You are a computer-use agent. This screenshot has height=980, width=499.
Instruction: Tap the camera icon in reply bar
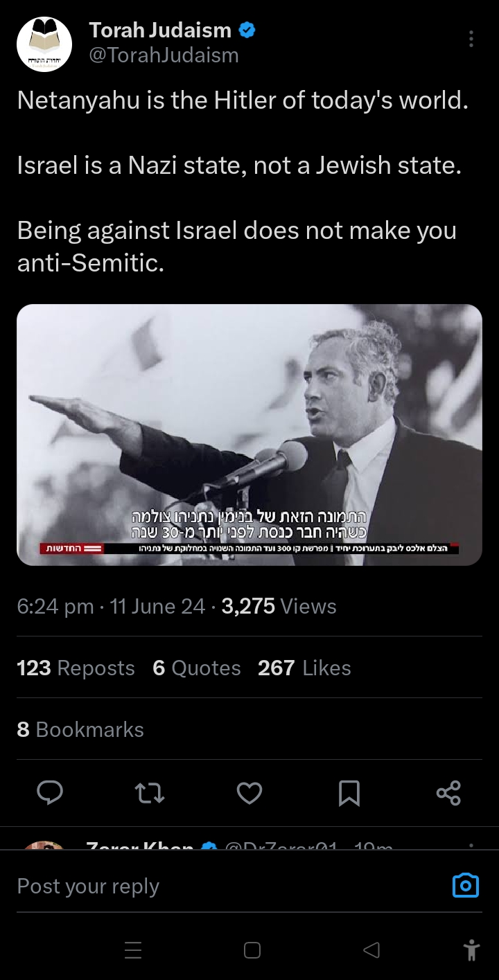tap(466, 885)
